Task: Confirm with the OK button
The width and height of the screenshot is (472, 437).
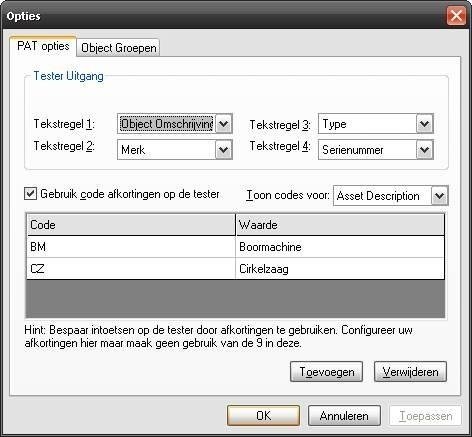Action: coord(263,416)
